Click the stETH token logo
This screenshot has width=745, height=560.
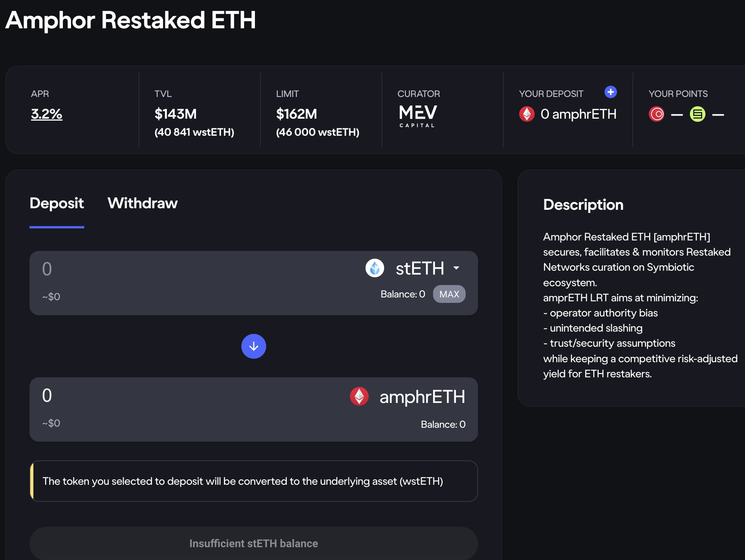pyautogui.click(x=375, y=268)
